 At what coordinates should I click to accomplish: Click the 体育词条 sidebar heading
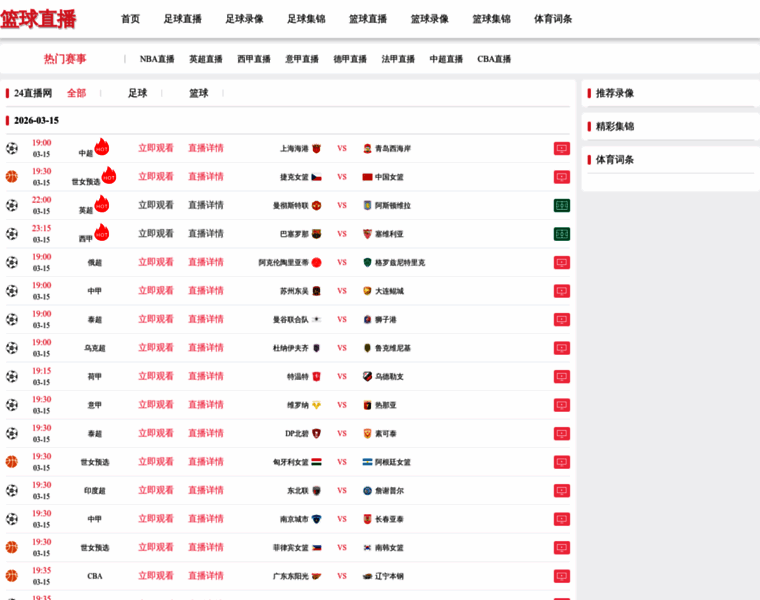pyautogui.click(x=615, y=160)
